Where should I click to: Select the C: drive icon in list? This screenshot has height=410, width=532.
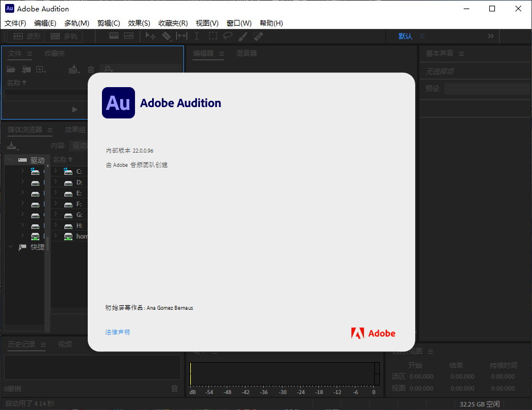[x=68, y=171]
